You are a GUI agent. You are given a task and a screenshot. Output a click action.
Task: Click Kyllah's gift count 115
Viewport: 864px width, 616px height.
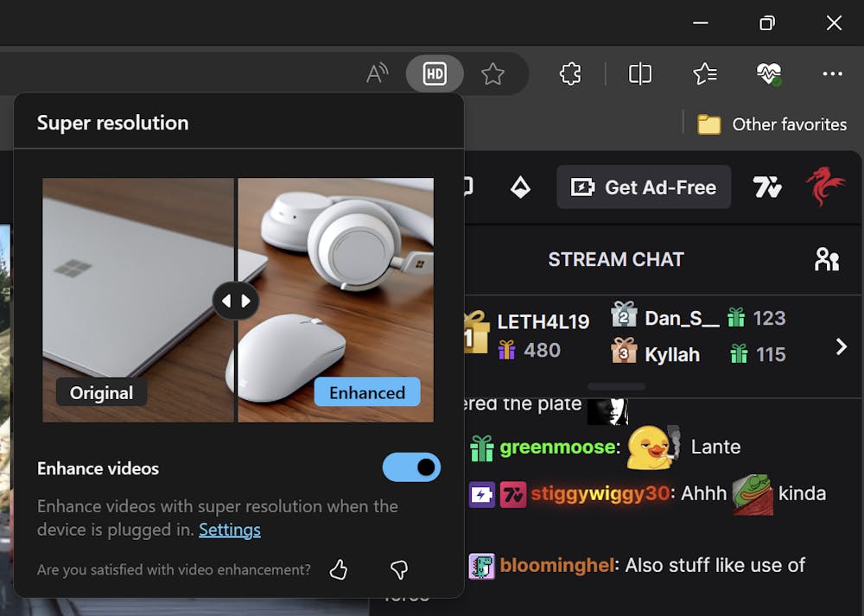[x=771, y=353]
